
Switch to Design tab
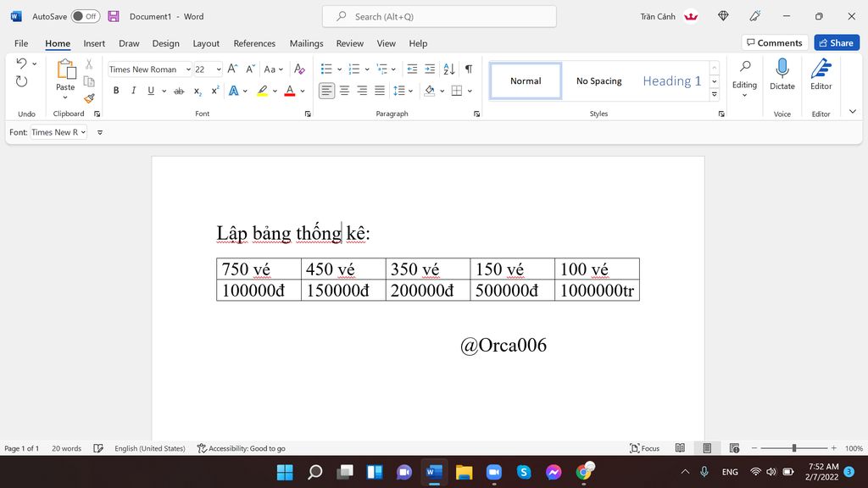point(165,43)
